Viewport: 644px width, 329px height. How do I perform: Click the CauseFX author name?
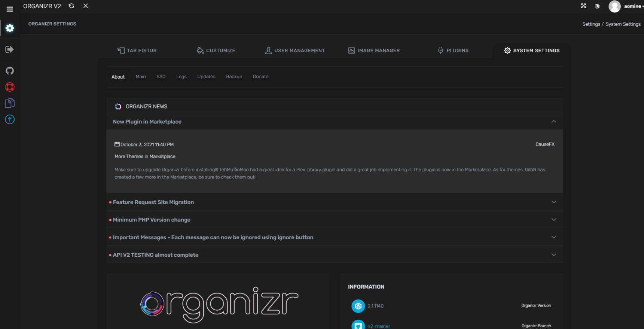(545, 144)
